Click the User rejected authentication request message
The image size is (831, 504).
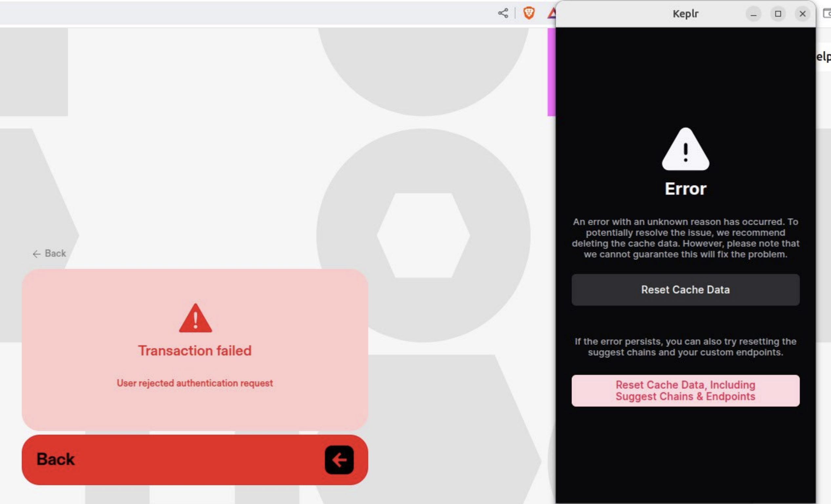pyautogui.click(x=194, y=383)
